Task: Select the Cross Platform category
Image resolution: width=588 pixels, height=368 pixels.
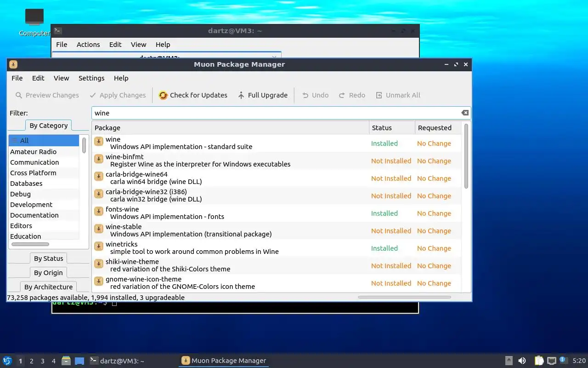Action: coord(44,173)
